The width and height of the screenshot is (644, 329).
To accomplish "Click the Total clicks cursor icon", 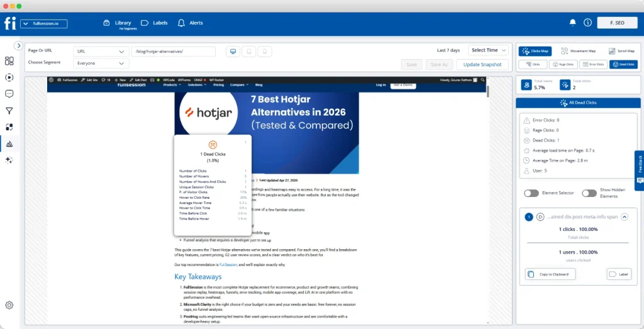I will (x=565, y=85).
